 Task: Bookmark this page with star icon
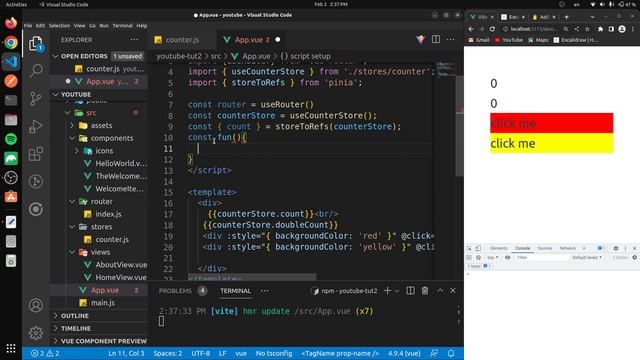(587, 29)
